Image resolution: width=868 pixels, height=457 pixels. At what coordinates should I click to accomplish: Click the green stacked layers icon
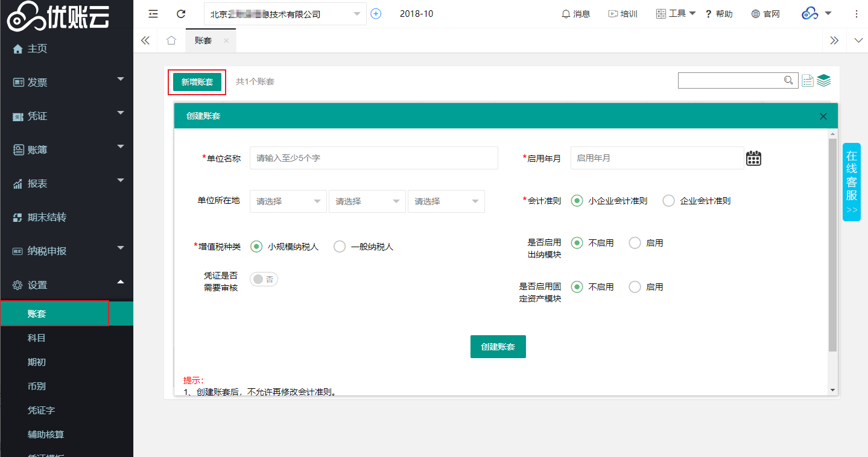click(x=824, y=80)
